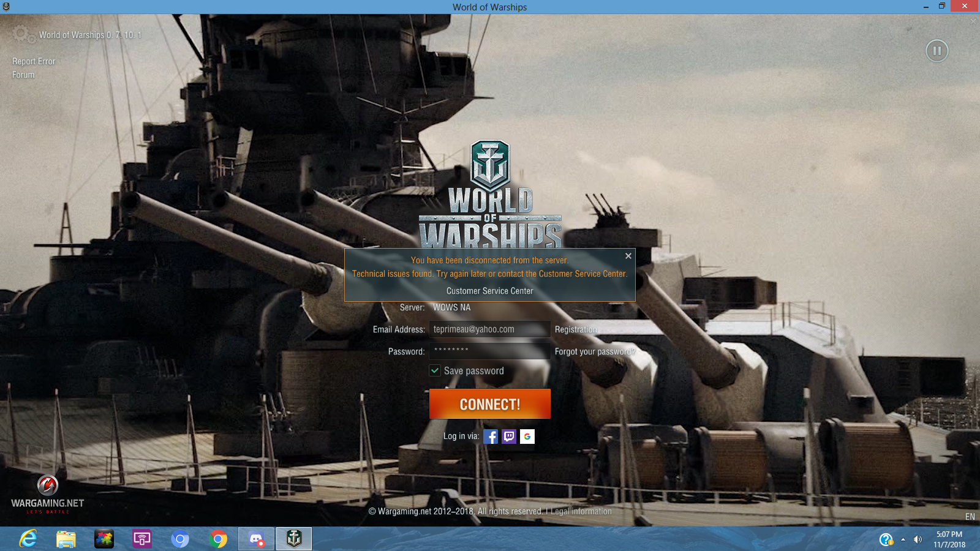This screenshot has height=551, width=980.
Task: Dismiss the disconnected error message
Action: click(628, 256)
